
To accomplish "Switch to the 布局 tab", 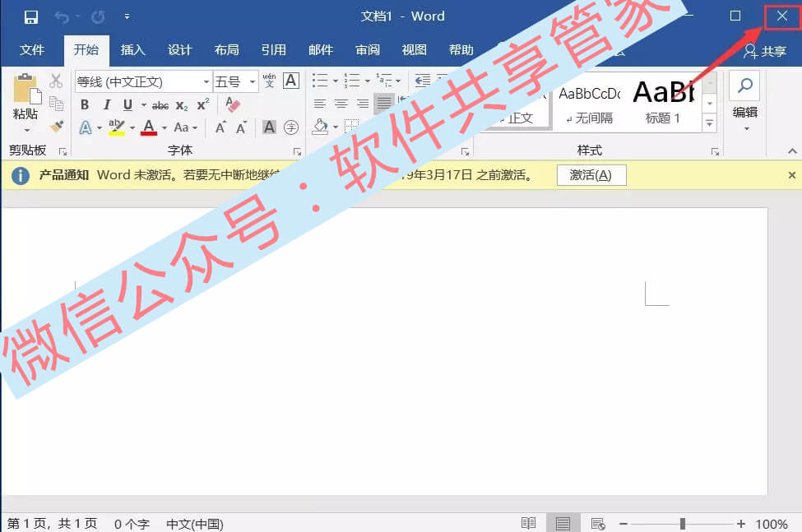I will tap(226, 50).
